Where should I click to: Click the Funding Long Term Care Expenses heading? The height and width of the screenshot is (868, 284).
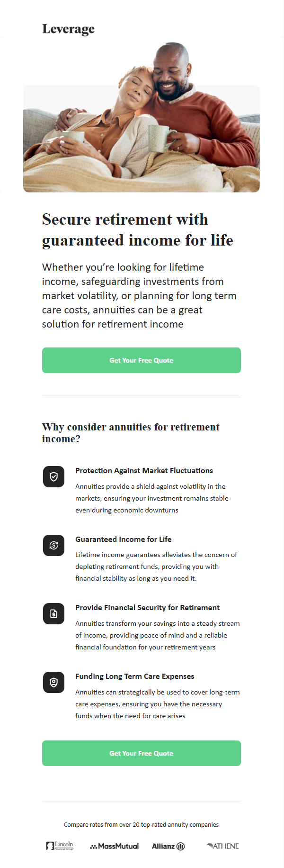click(135, 676)
